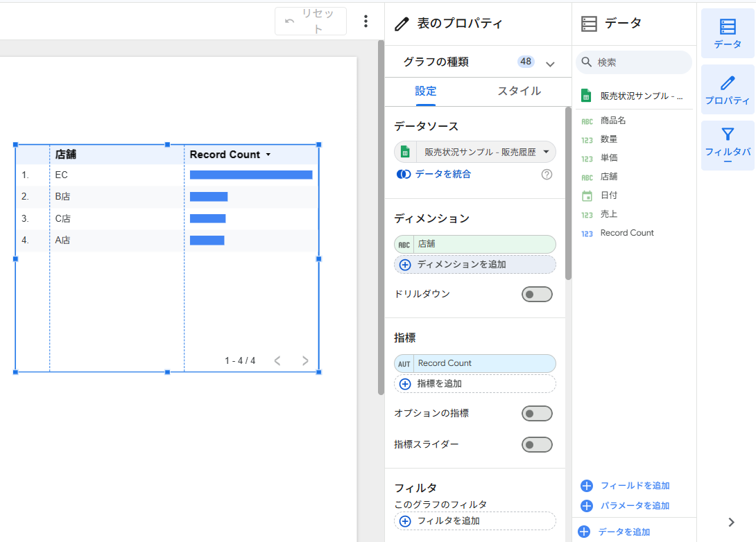Click ディメンションを追加 button
This screenshot has height=542, width=756.
pyautogui.click(x=475, y=265)
